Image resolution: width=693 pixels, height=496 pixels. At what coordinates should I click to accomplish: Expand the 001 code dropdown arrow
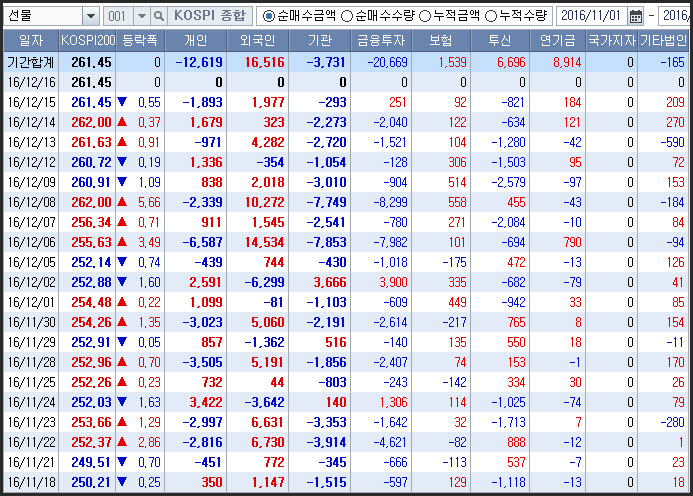(x=141, y=16)
